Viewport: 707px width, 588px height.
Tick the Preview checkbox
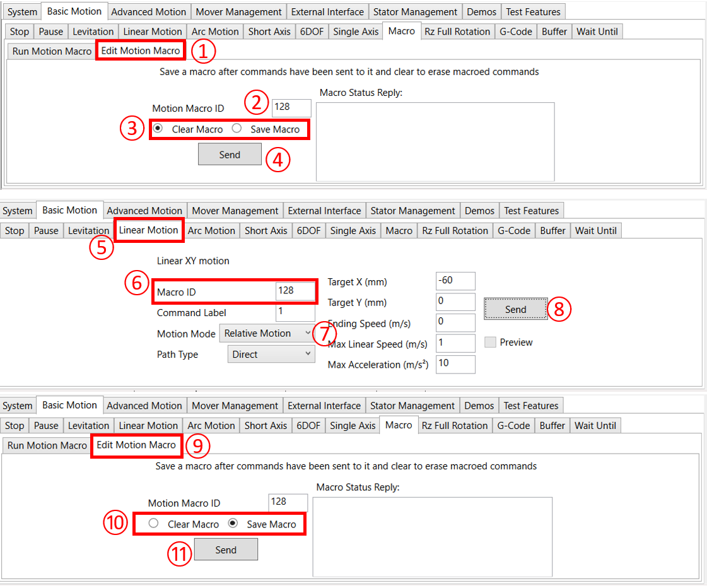[x=490, y=343]
